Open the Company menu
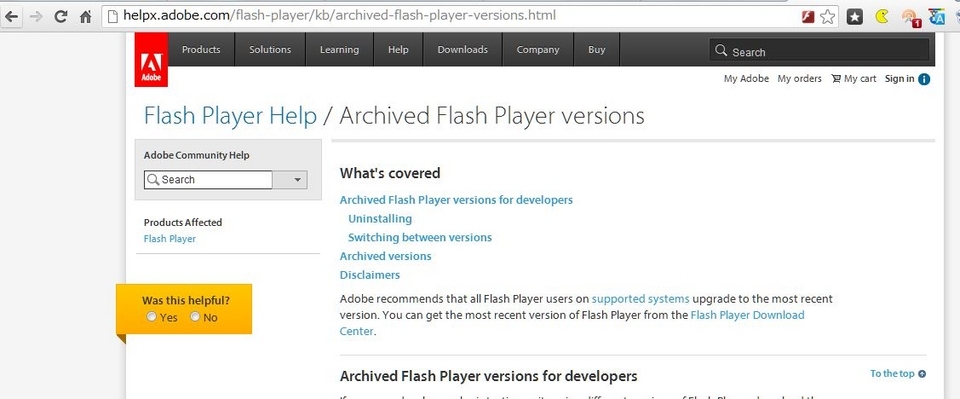 point(538,50)
